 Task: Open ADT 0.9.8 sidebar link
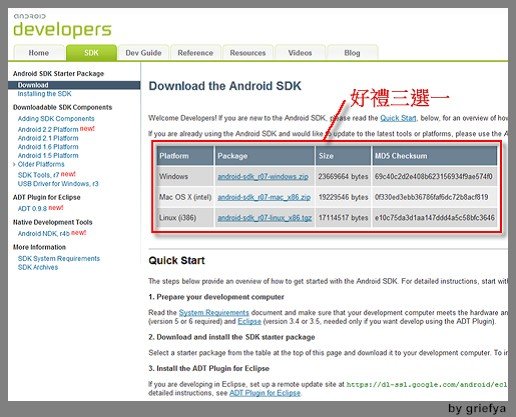point(32,209)
